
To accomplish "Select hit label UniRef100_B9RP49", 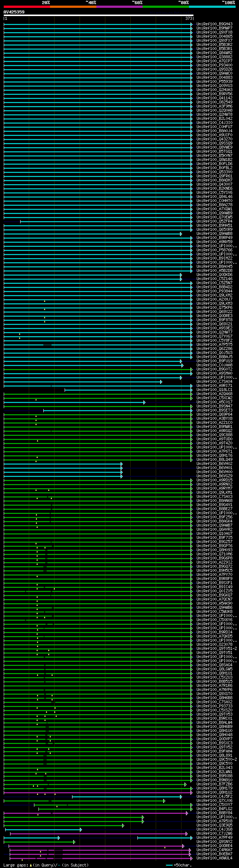I will coord(214,238).
